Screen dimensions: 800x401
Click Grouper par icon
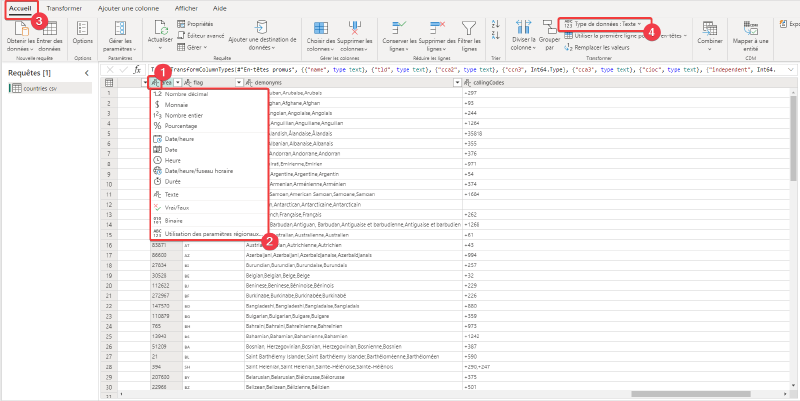[549, 28]
